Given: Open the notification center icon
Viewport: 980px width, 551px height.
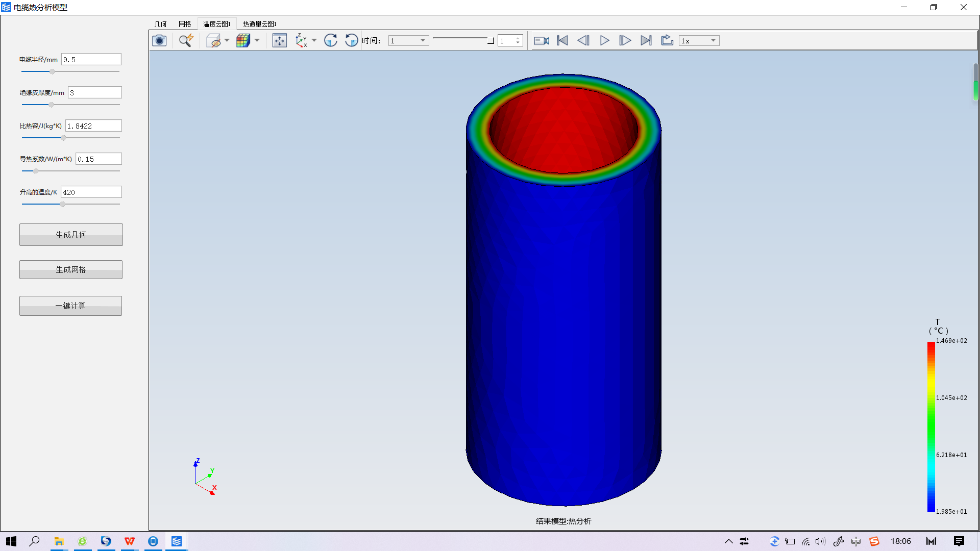Looking at the screenshot, I should [959, 541].
